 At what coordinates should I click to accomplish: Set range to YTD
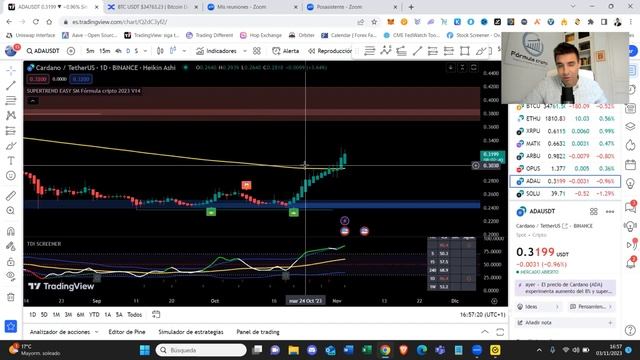(x=94, y=315)
